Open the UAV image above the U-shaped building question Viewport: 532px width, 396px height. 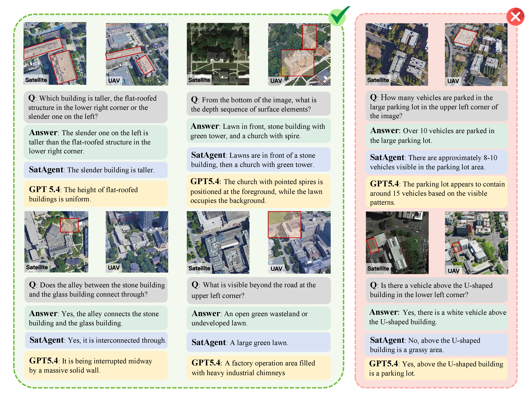pos(476,243)
